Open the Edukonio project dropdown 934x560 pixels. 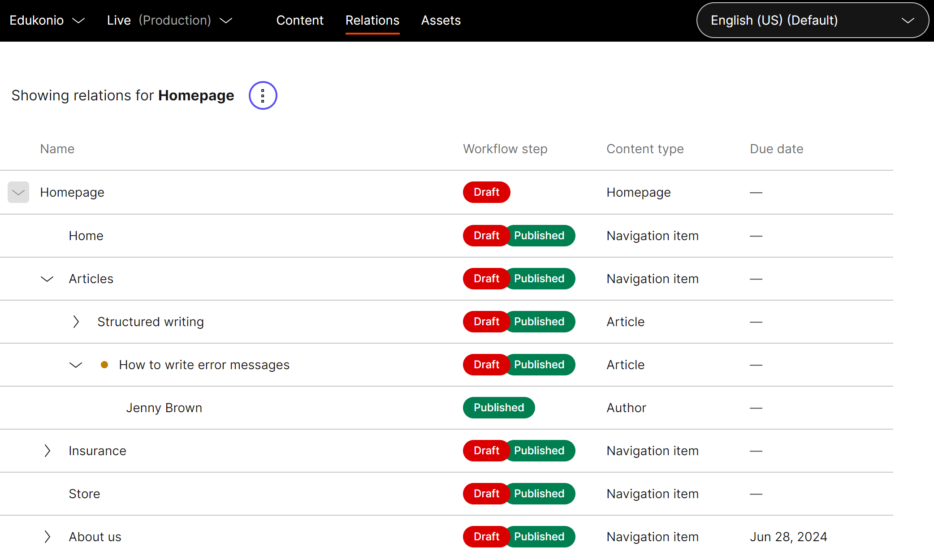coord(47,21)
